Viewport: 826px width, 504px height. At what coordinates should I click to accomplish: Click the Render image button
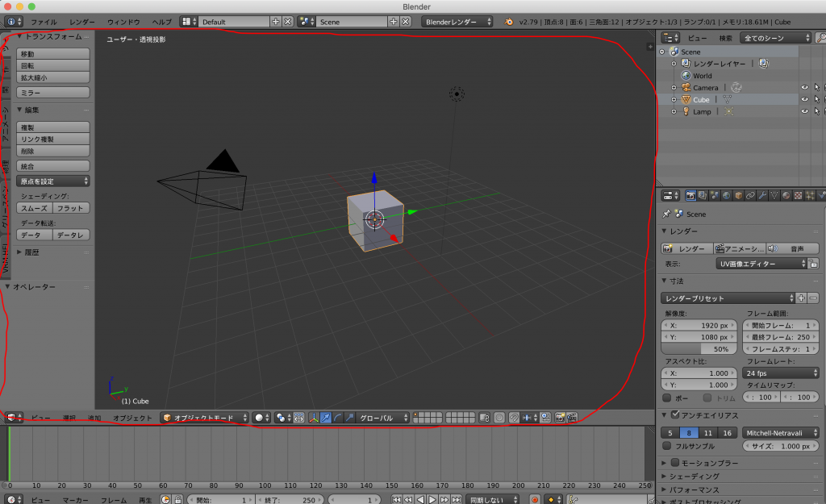click(687, 248)
